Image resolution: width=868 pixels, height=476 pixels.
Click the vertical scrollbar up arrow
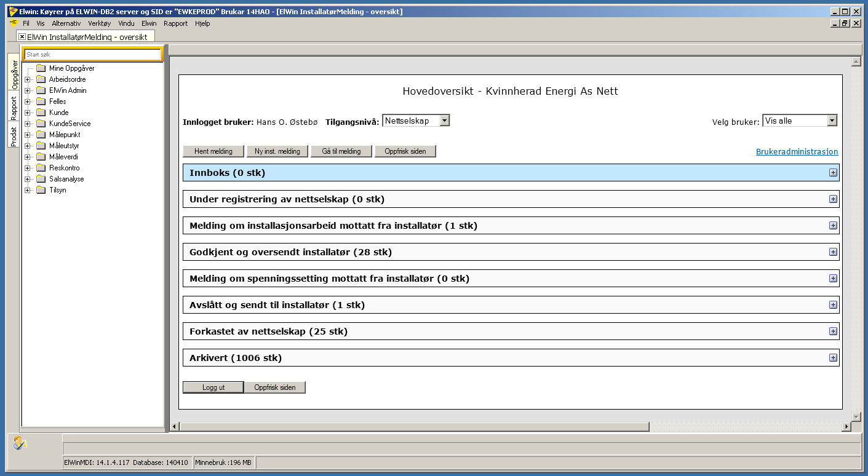point(855,61)
